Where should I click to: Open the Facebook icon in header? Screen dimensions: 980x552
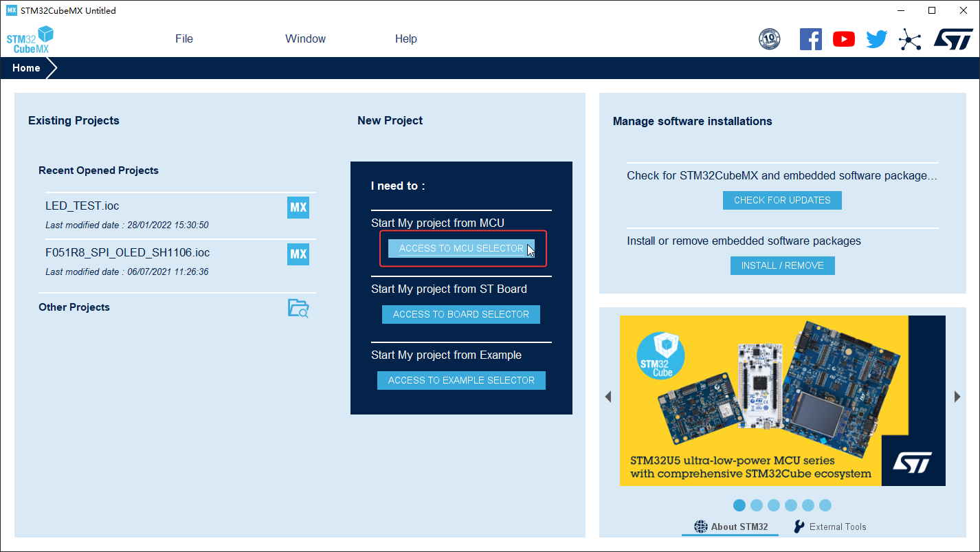[x=811, y=39]
